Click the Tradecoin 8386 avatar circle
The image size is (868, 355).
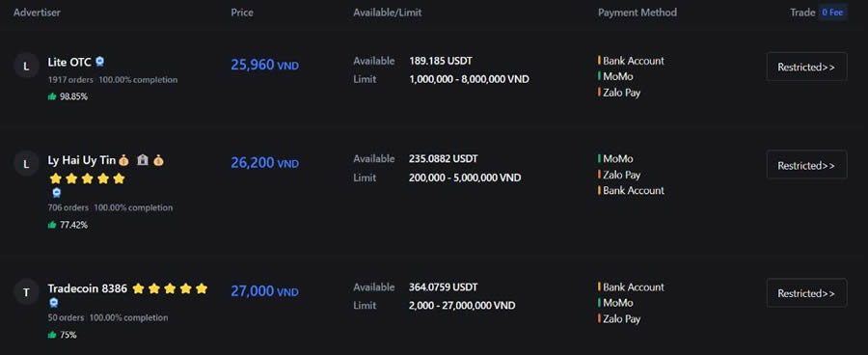tap(26, 292)
